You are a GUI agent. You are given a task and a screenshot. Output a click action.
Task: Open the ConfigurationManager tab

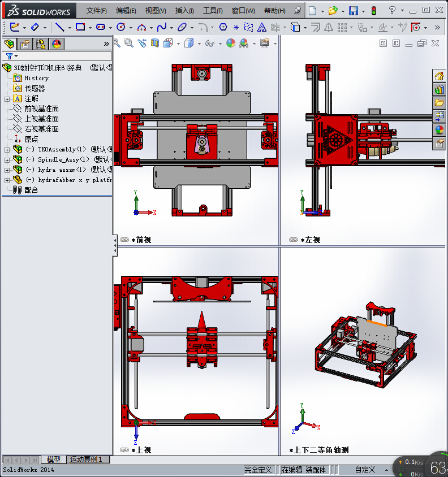41,45
